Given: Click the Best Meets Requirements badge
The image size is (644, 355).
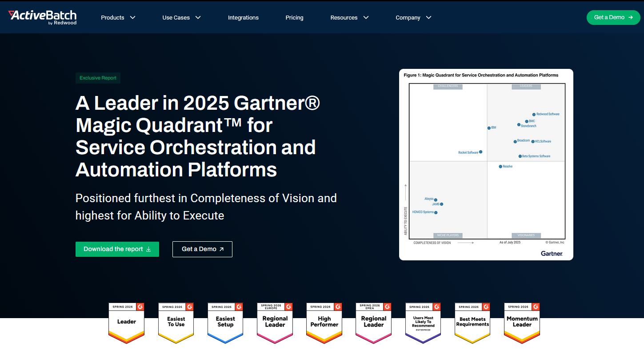Looking at the screenshot, I should point(472,323).
